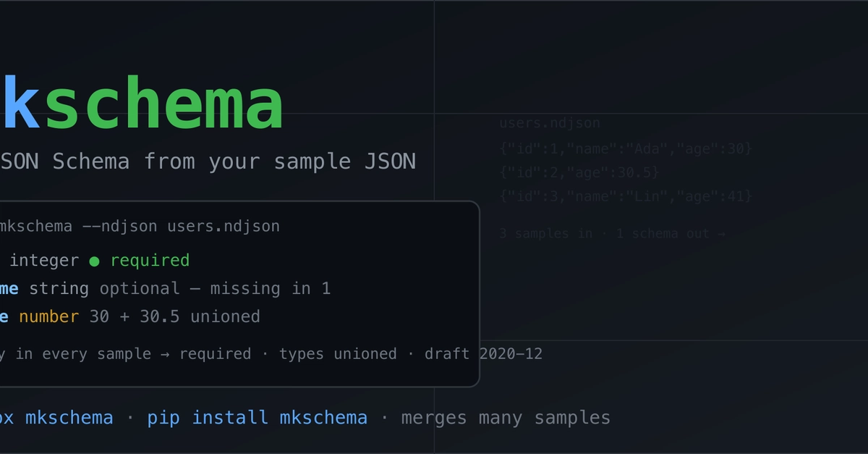Screen dimensions: 868x454
Task: Click the 'merges many samples' text
Action: (x=506, y=418)
